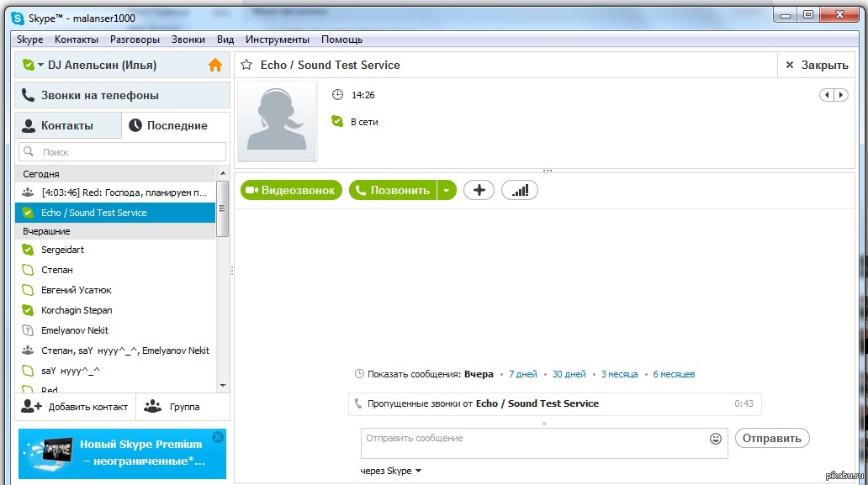Viewport: 868px width, 485px height.
Task: Select contact Korchagin Stepan
Action: pos(115,310)
